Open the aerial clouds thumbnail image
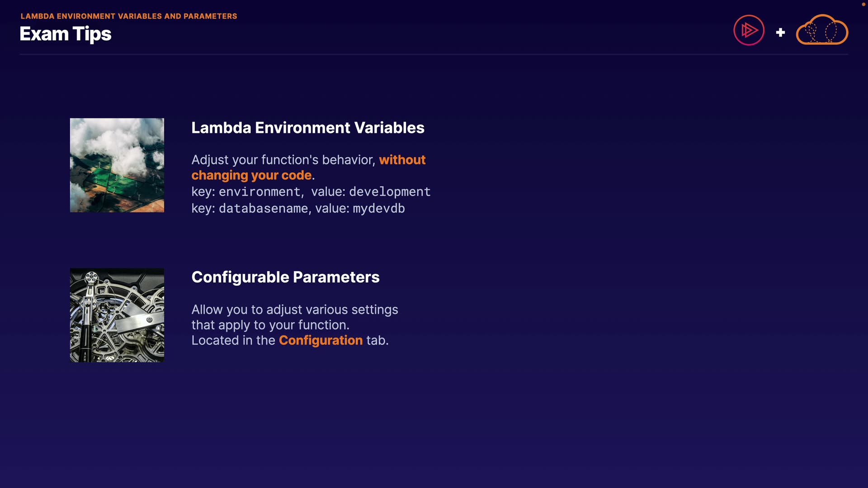This screenshot has height=488, width=868. pos(117,165)
